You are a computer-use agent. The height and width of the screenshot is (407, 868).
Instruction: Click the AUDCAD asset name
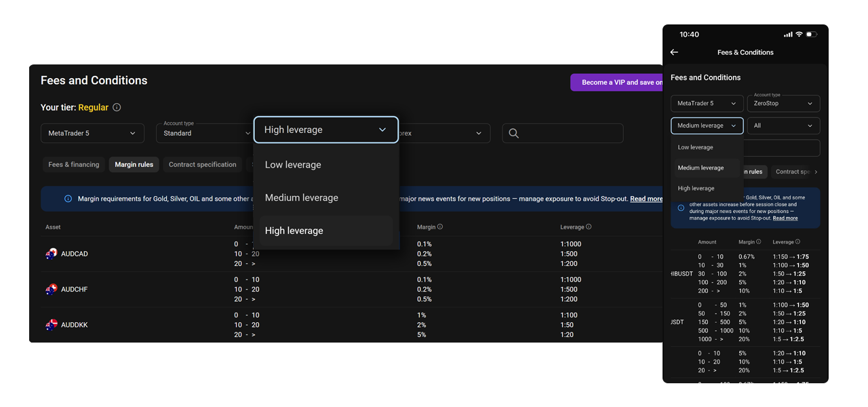click(x=75, y=254)
